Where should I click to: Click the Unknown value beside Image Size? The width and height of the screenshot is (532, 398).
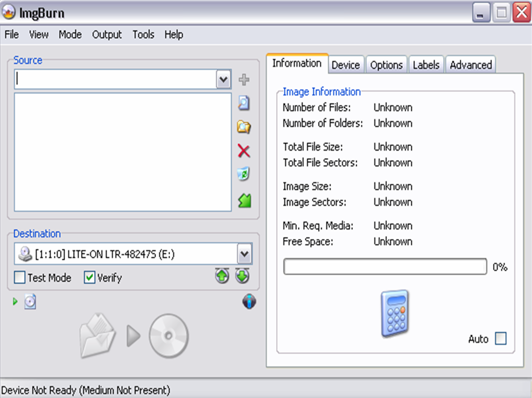[393, 186]
